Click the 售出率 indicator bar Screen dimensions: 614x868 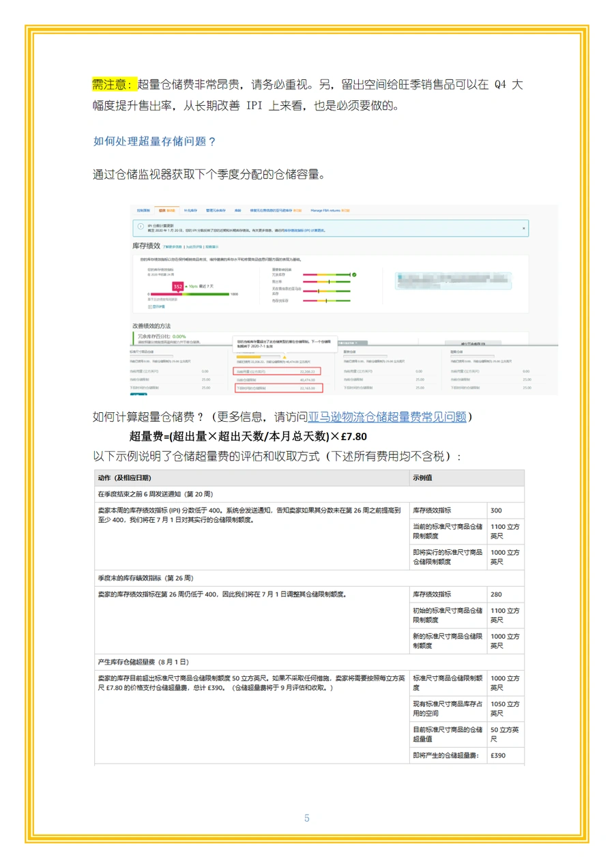[326, 281]
